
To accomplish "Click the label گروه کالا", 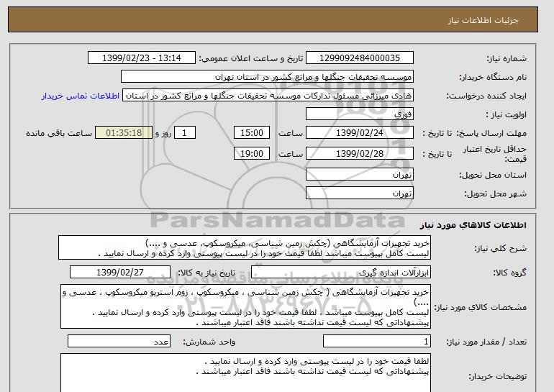I will click(510, 273).
